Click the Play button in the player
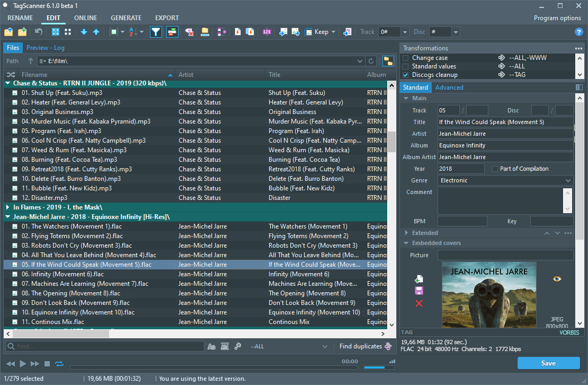The height and width of the screenshot is (385, 588). (23, 364)
